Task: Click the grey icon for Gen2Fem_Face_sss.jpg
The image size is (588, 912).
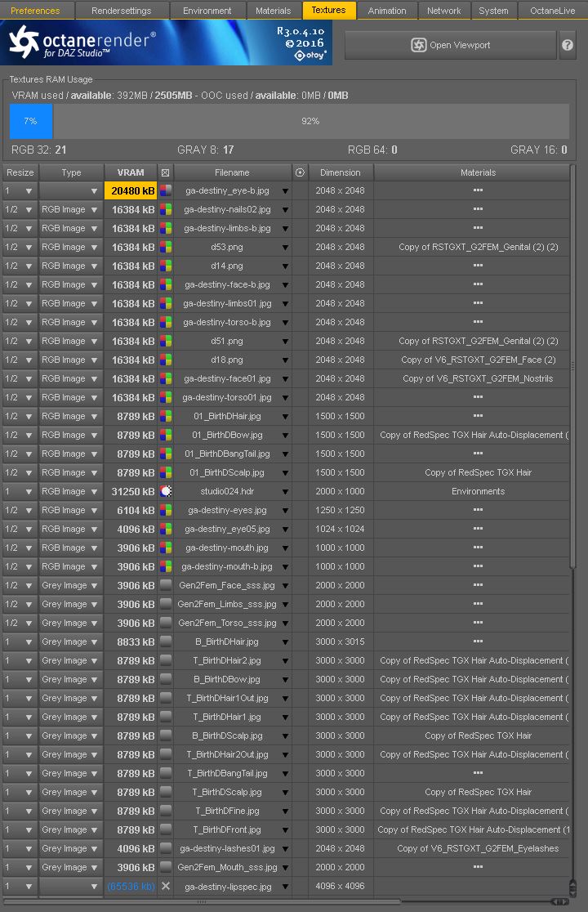Action: [166, 585]
